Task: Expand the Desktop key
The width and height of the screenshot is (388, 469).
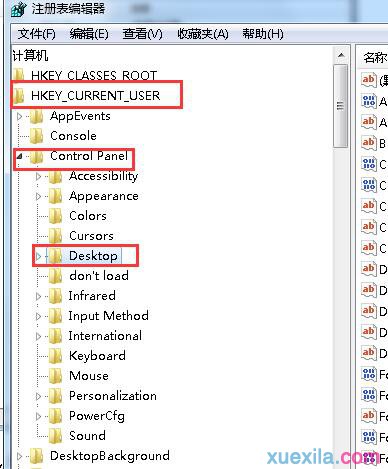Action: tap(38, 256)
